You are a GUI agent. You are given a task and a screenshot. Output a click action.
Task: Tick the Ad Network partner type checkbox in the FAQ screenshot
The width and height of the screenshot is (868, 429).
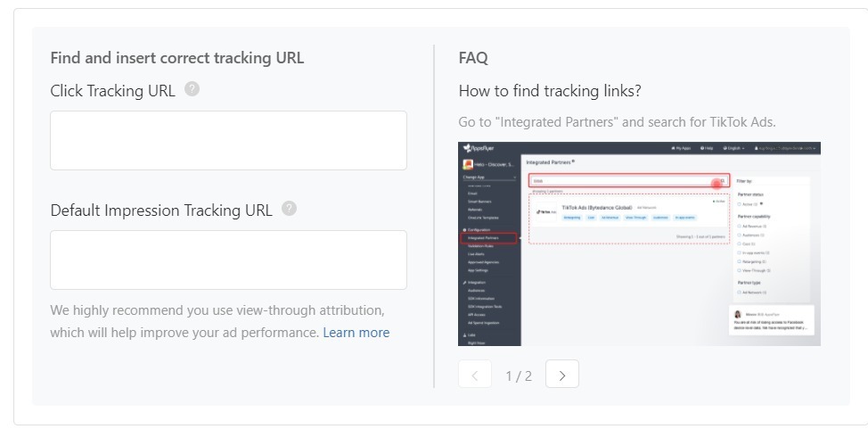click(x=740, y=293)
